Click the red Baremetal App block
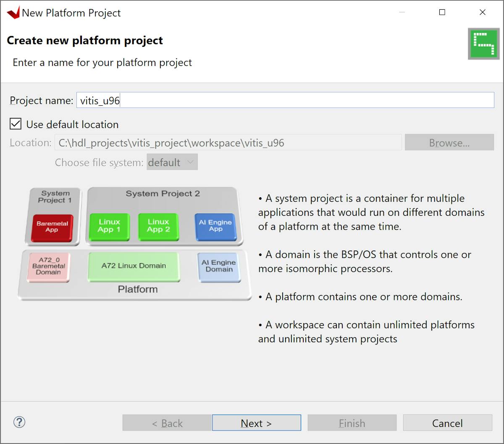 tap(52, 227)
